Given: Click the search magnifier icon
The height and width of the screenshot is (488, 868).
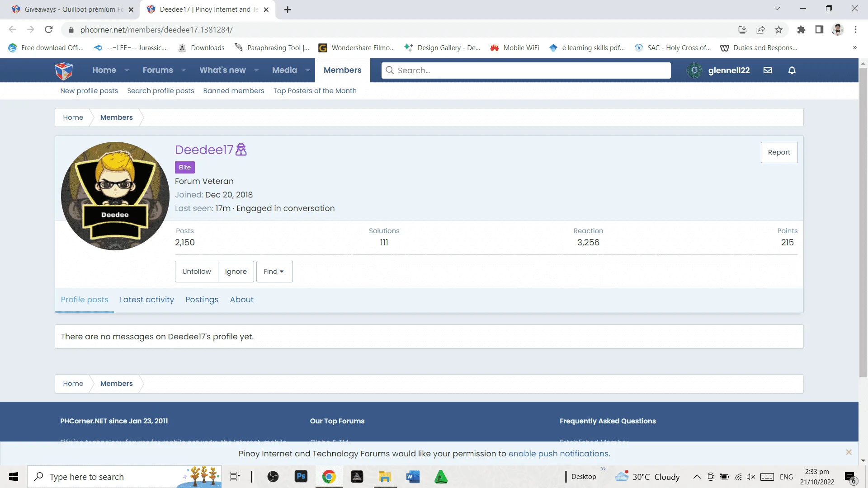Looking at the screenshot, I should pos(390,70).
